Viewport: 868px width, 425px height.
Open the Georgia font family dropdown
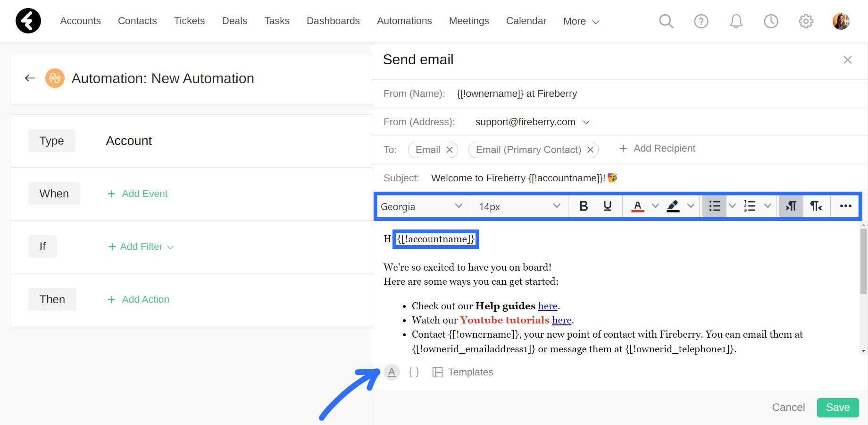(x=422, y=206)
